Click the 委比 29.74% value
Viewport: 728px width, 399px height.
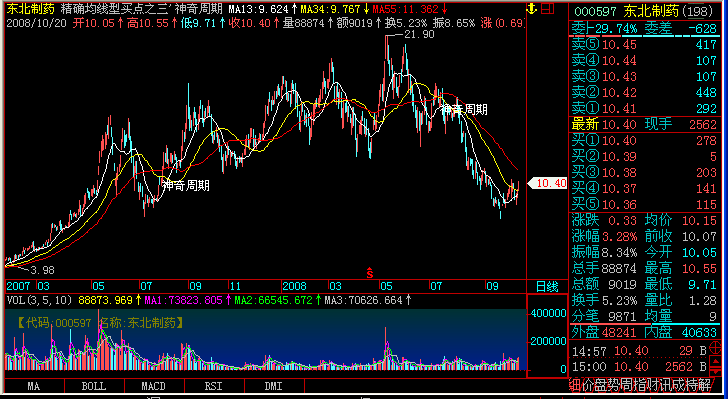[x=616, y=29]
